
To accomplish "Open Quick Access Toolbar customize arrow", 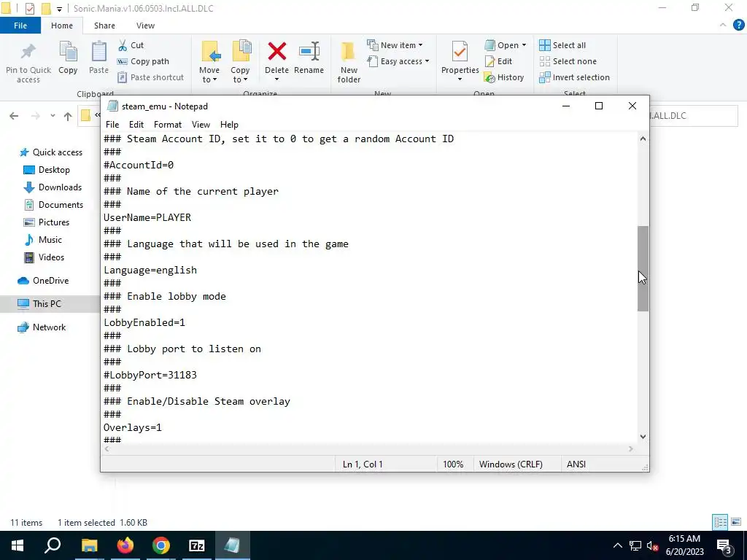I will tap(60, 9).
